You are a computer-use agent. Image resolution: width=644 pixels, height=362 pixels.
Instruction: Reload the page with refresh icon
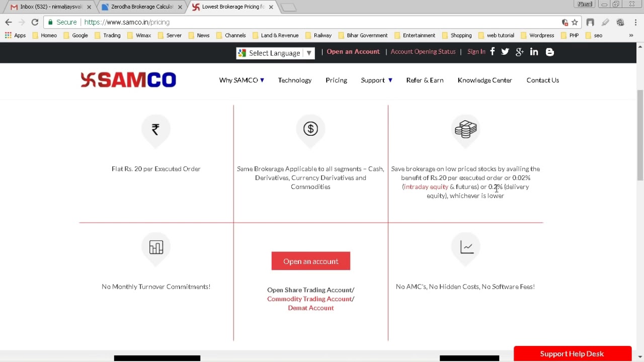tap(35, 22)
